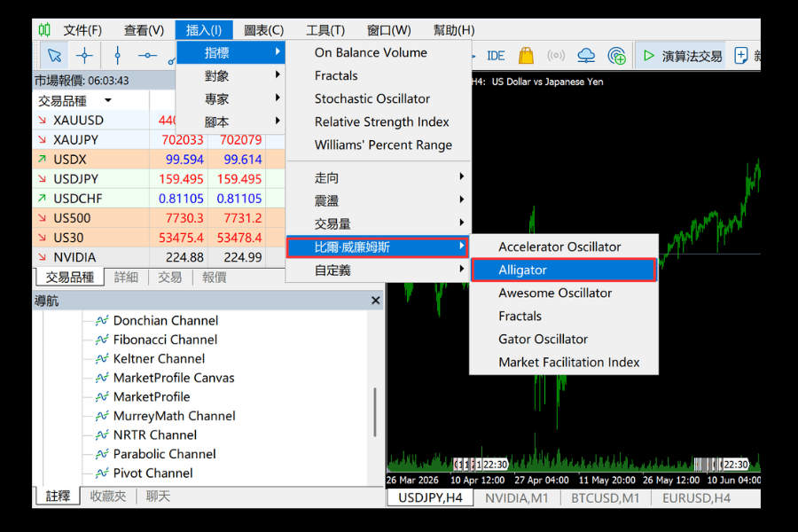
Task: Select the NVIDIA symbol row
Action: tap(159, 258)
